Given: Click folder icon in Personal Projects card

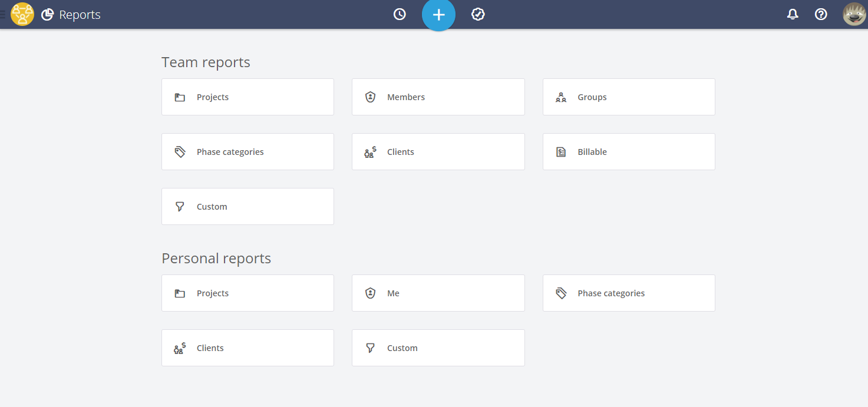Looking at the screenshot, I should tap(180, 293).
